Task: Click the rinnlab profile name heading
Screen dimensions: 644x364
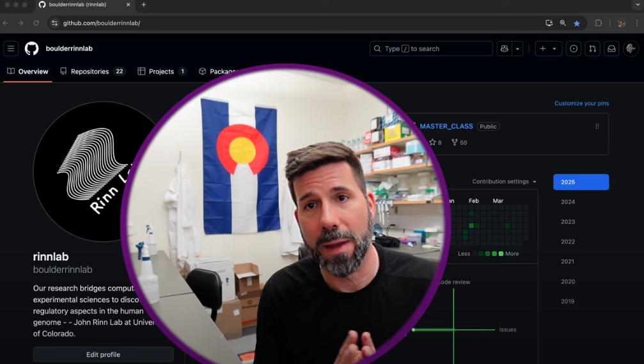Action: pyautogui.click(x=51, y=257)
